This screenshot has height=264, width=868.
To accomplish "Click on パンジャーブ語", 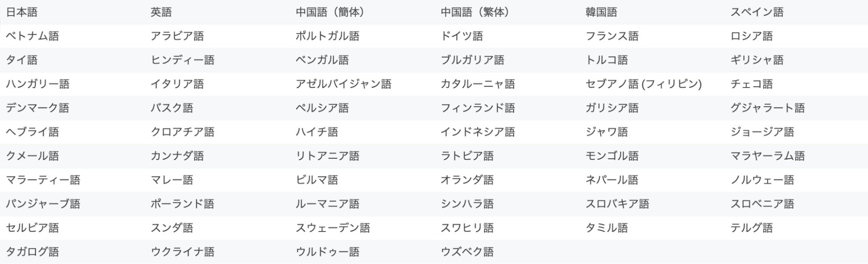I will [43, 204].
